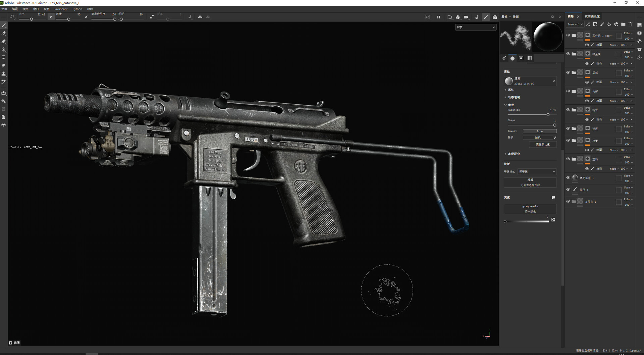Viewport: 644px width, 355px height.
Task: Remove the Alpha Dirt 02 stencil
Action: pos(554,81)
